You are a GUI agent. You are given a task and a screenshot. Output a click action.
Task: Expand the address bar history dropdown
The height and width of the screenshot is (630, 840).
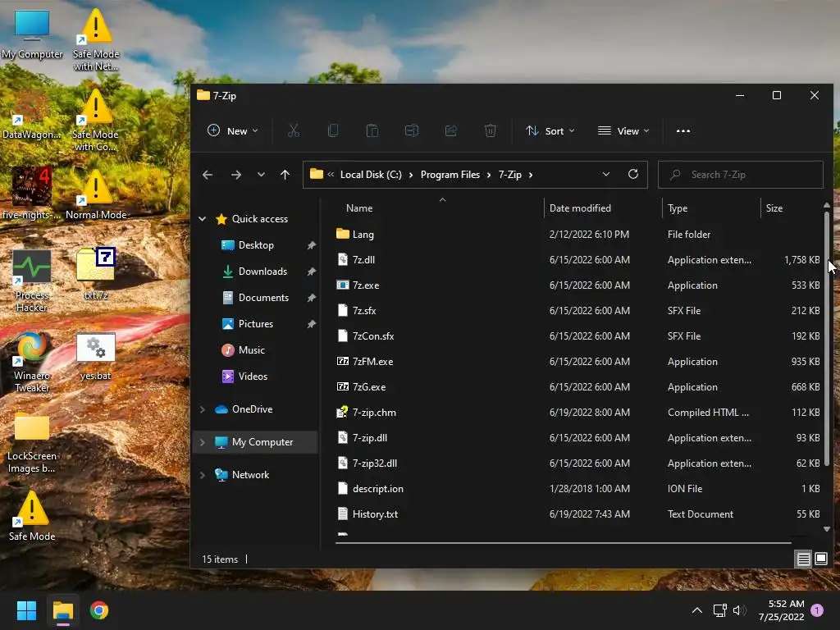point(606,174)
